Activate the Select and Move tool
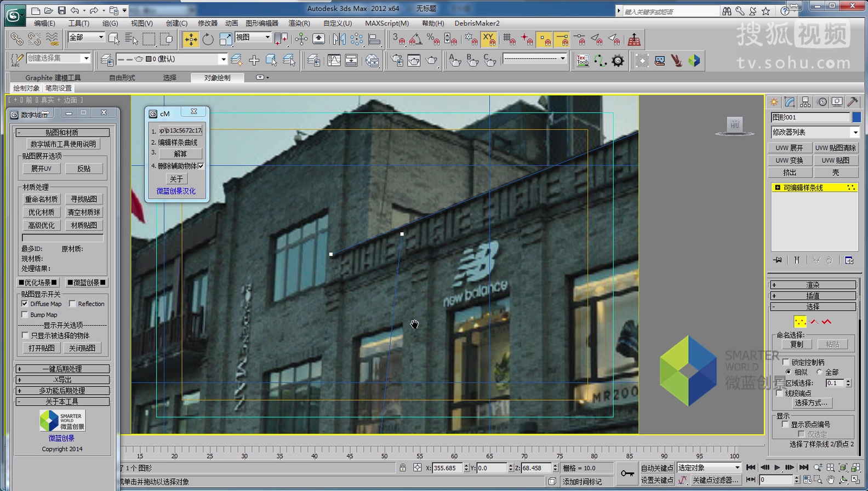The height and width of the screenshot is (491, 868). tap(191, 39)
